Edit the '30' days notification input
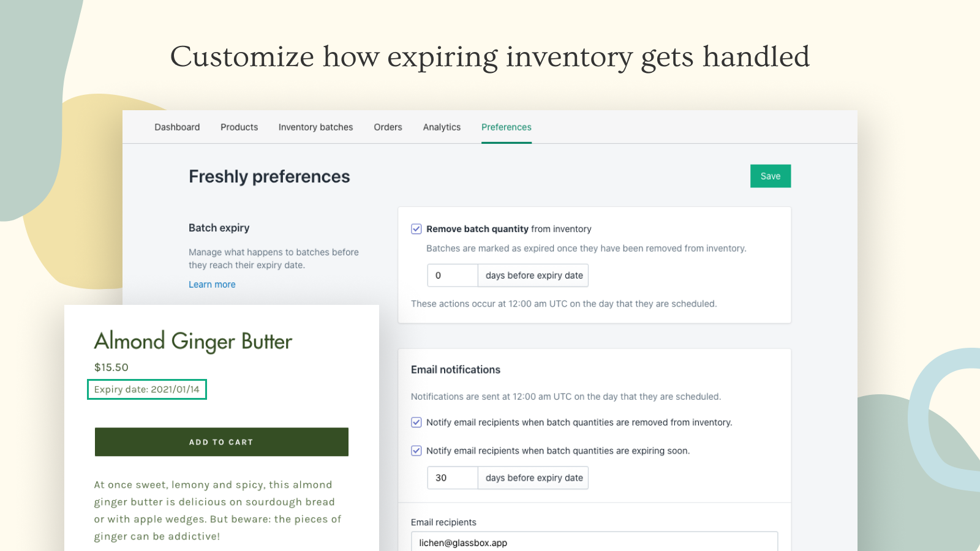 (452, 478)
